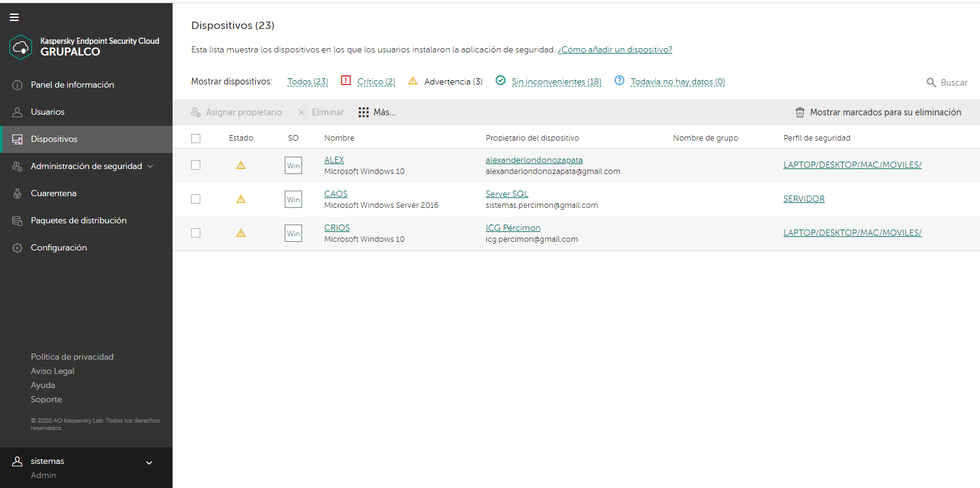The height and width of the screenshot is (488, 980).
Task: Click Mostrar marcados para su eliminación
Action: pyautogui.click(x=878, y=112)
